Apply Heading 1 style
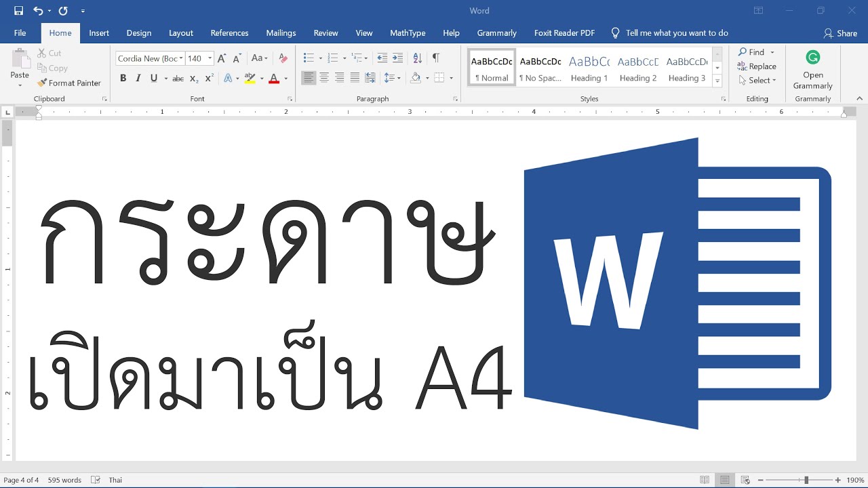868x488 pixels. tap(589, 68)
